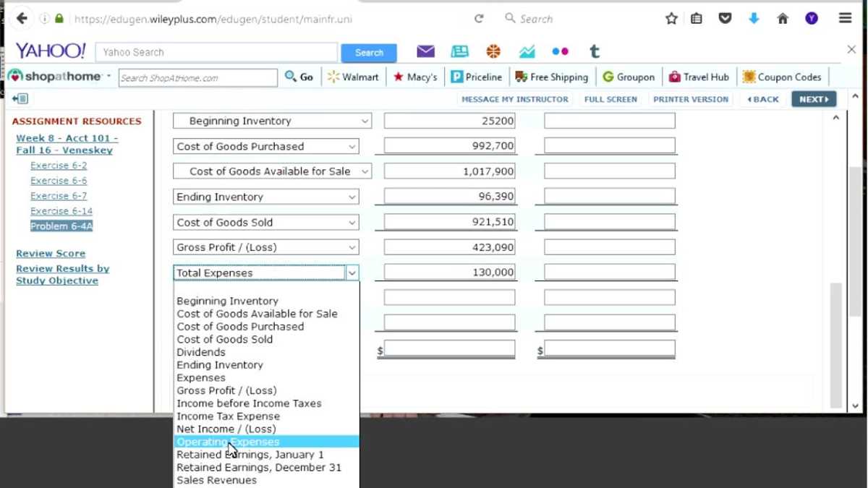Open the browser hamburger menu
The height and width of the screenshot is (488, 868).
(x=846, y=19)
